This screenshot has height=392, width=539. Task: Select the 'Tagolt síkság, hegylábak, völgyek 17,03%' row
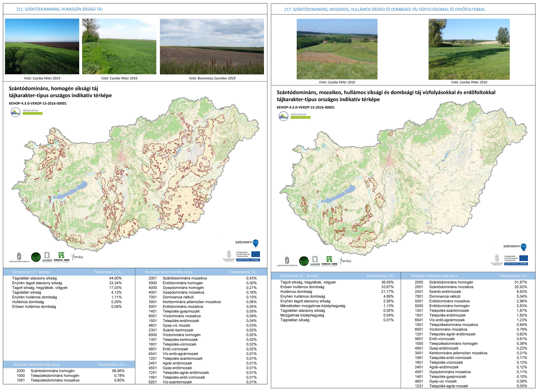coord(67,288)
